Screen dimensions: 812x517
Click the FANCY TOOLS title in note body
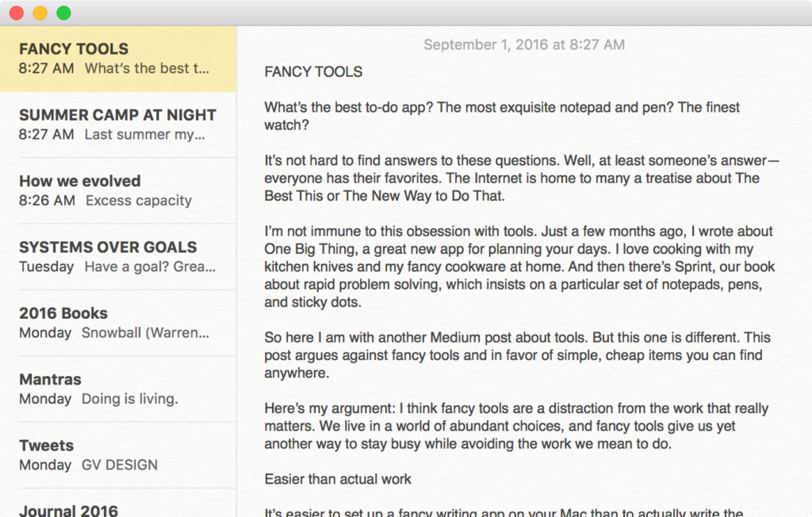[x=313, y=72]
